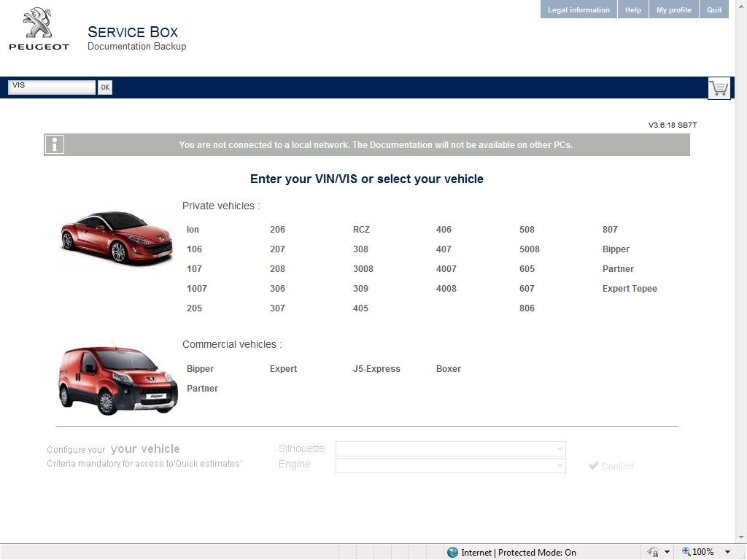This screenshot has width=747, height=560.
Task: Click the information icon beside the network warning
Action: tap(54, 144)
